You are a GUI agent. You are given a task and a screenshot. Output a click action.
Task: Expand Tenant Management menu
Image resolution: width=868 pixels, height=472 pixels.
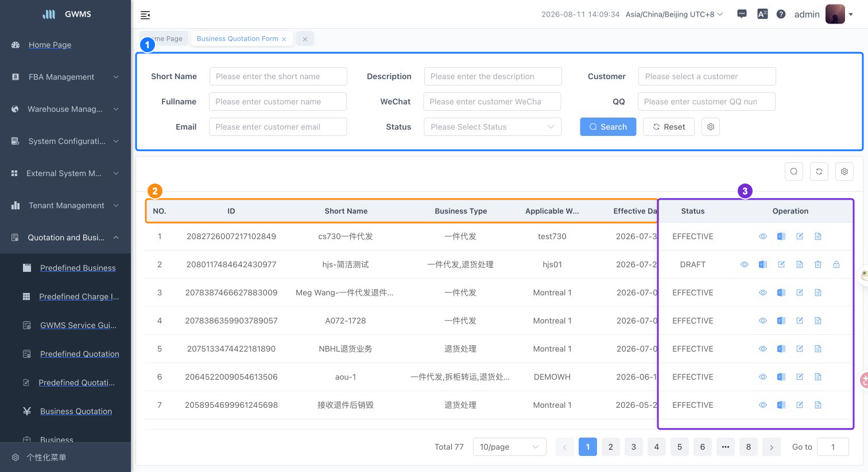coord(65,205)
